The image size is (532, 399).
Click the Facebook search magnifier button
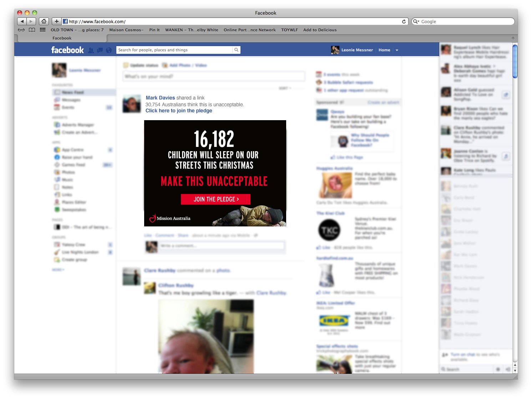236,50
